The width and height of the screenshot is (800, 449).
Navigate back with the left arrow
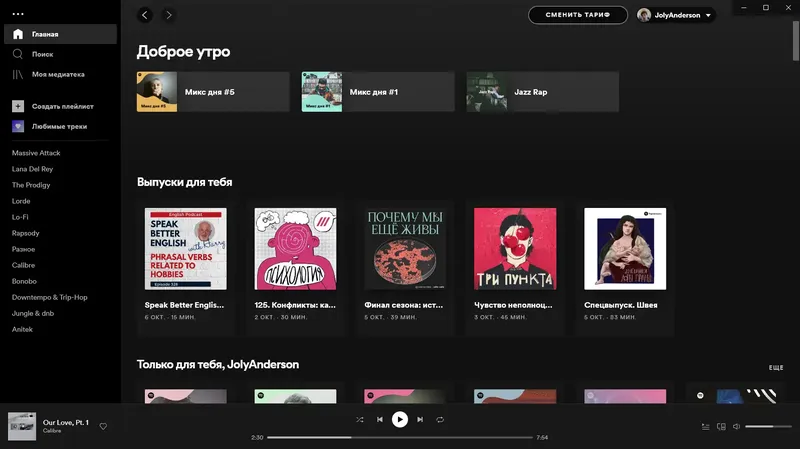click(145, 15)
